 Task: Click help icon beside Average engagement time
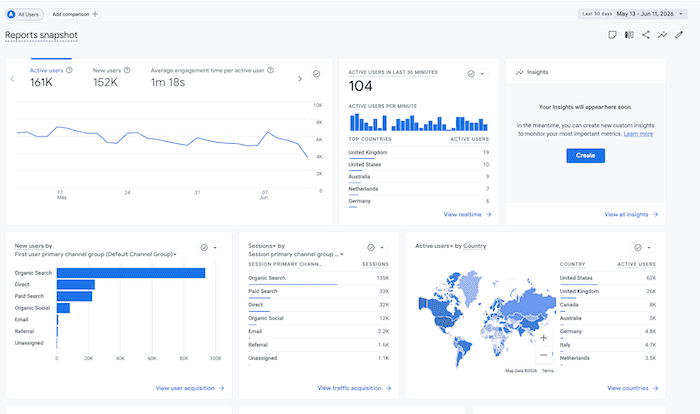[271, 70]
